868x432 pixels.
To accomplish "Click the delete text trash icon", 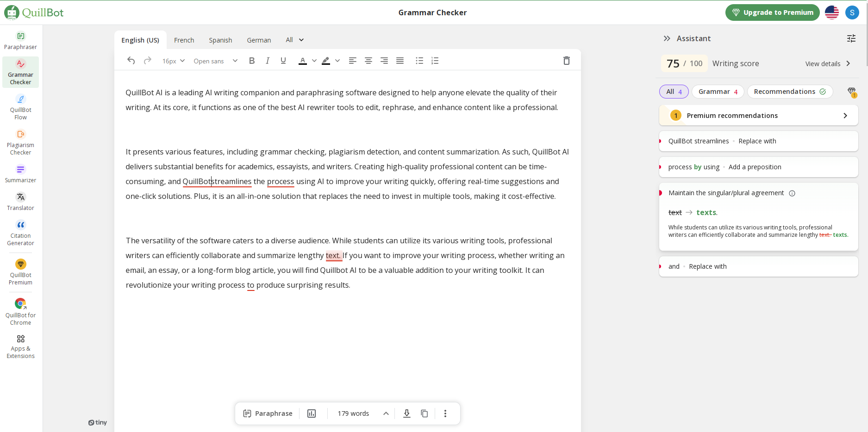I will pos(566,61).
